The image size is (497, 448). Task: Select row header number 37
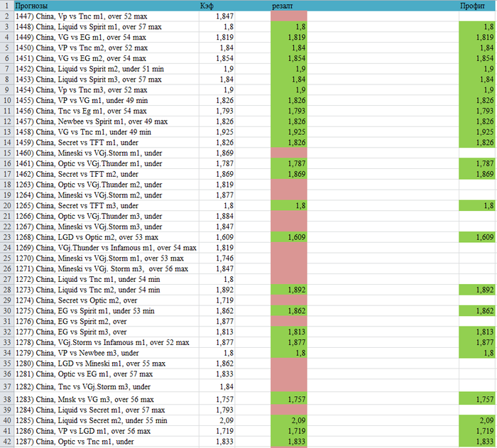click(7, 386)
